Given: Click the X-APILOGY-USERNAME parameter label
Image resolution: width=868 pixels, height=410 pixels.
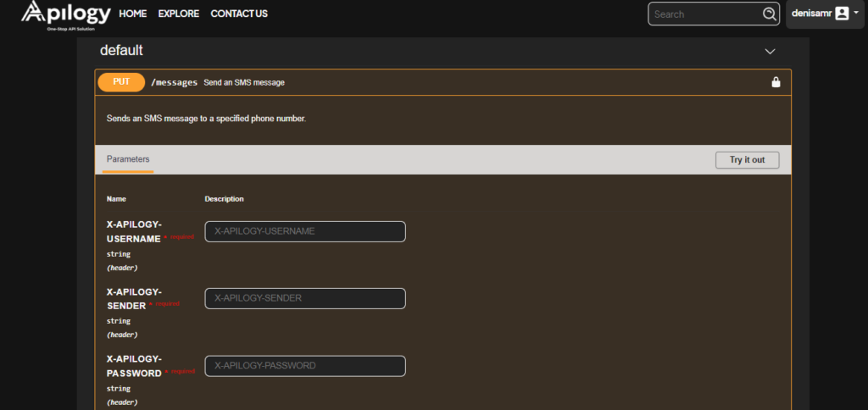Looking at the screenshot, I should tap(134, 231).
